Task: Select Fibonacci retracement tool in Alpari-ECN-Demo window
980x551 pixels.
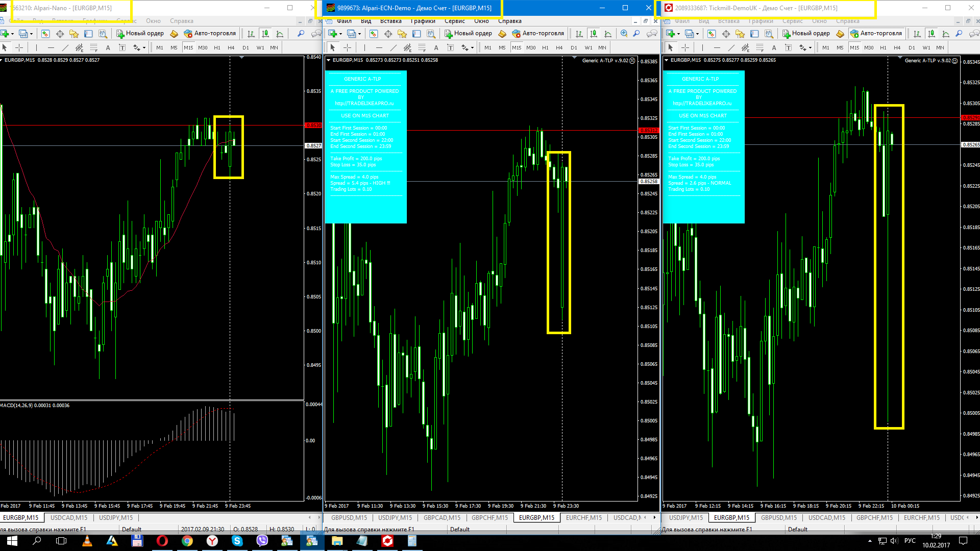Action: [x=422, y=47]
